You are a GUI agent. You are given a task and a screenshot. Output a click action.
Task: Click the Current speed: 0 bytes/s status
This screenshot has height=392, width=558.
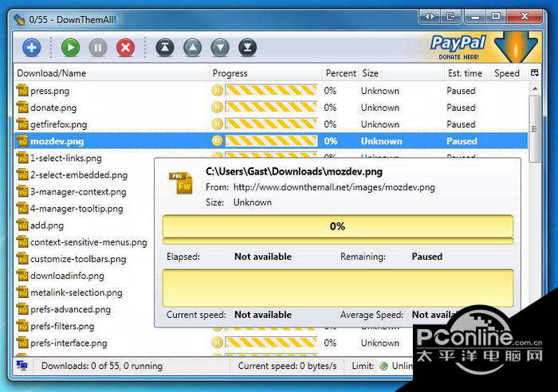(287, 366)
